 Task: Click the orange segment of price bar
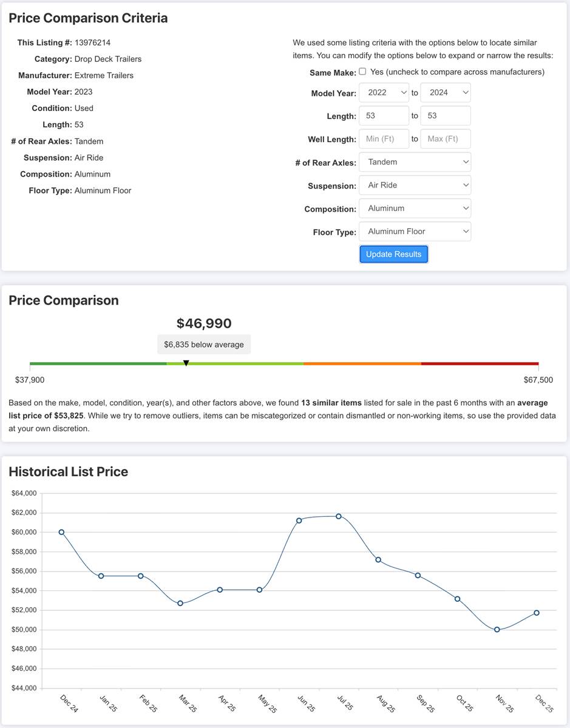tap(362, 363)
